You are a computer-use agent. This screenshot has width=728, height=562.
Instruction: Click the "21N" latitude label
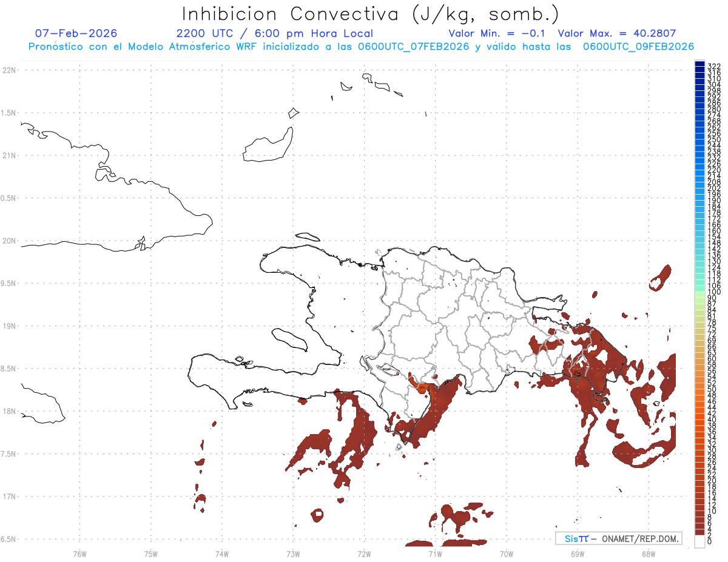(9, 156)
